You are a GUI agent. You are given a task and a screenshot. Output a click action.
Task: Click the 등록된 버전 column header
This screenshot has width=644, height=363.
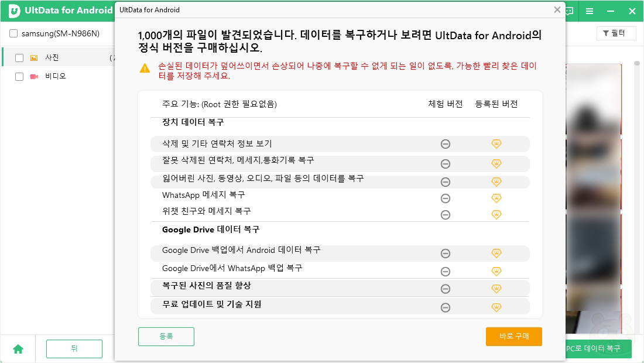click(x=496, y=104)
